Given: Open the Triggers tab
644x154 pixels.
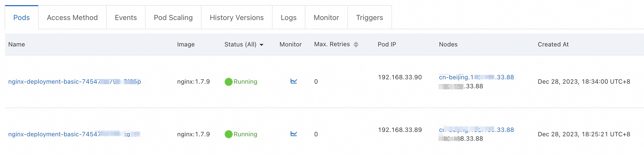Looking at the screenshot, I should point(369,17).
